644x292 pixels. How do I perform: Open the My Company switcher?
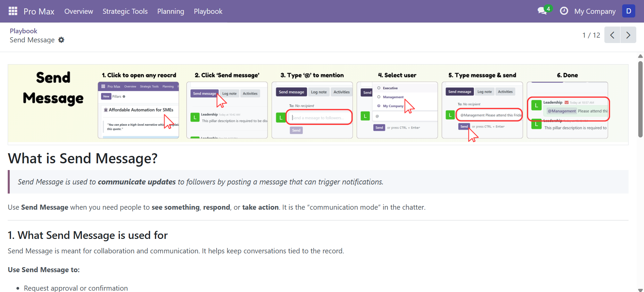tap(595, 11)
